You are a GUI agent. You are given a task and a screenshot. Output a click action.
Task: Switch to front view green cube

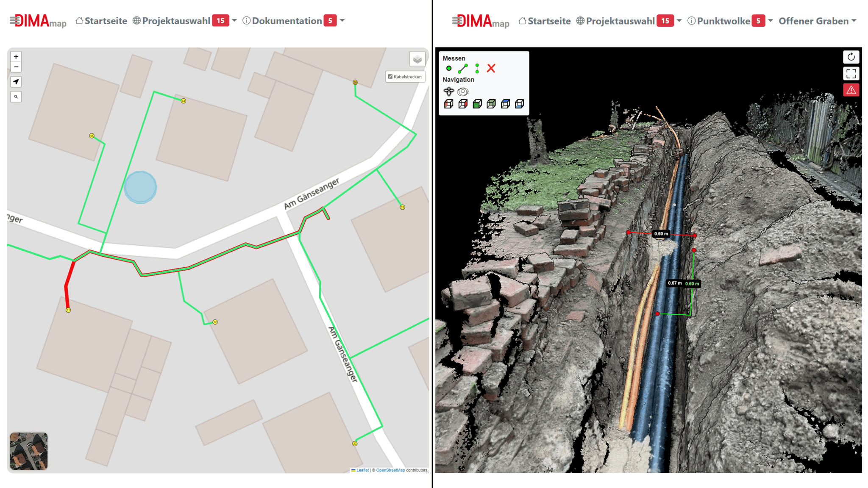(477, 104)
